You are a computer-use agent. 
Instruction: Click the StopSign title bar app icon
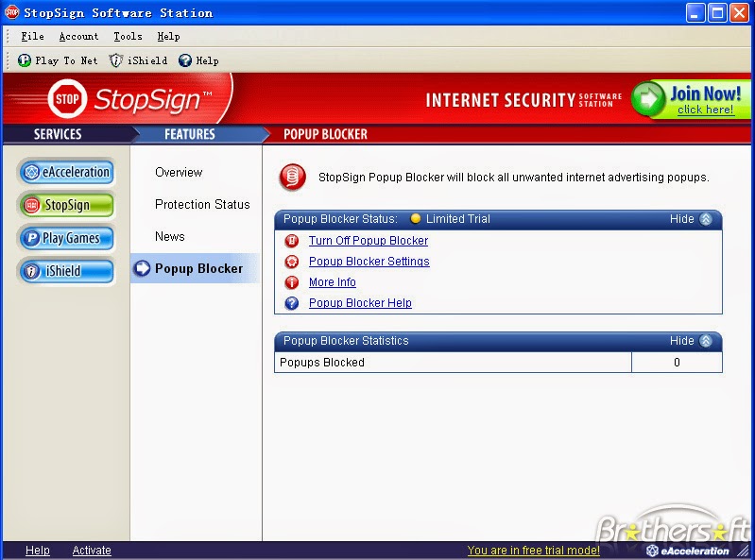tap(11, 12)
